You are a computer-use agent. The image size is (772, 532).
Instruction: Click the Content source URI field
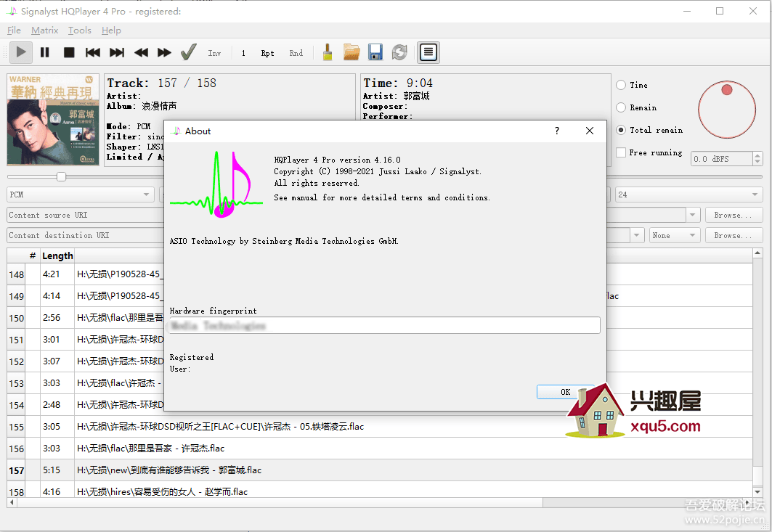(85, 215)
